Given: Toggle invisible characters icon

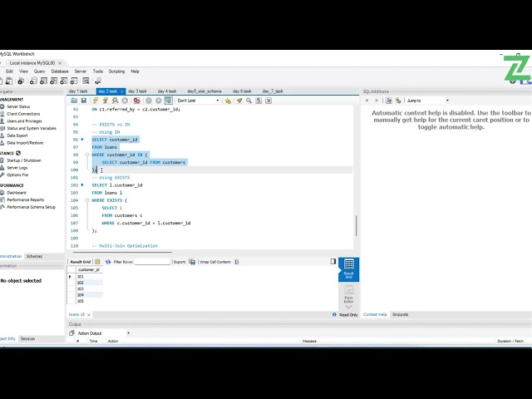Looking at the screenshot, I should (x=259, y=101).
